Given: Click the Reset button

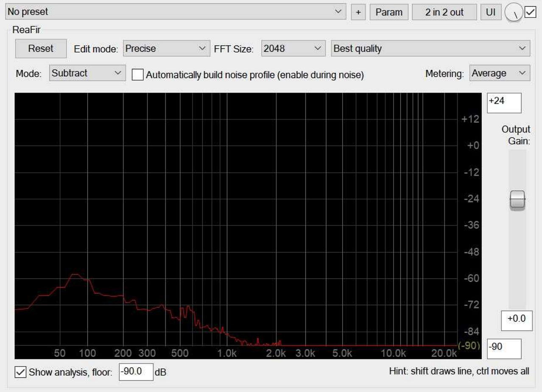Looking at the screenshot, I should coord(41,49).
